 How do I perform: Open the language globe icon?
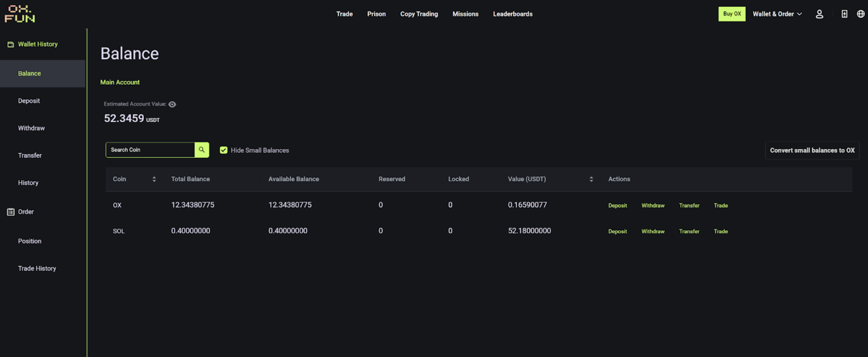click(x=861, y=14)
